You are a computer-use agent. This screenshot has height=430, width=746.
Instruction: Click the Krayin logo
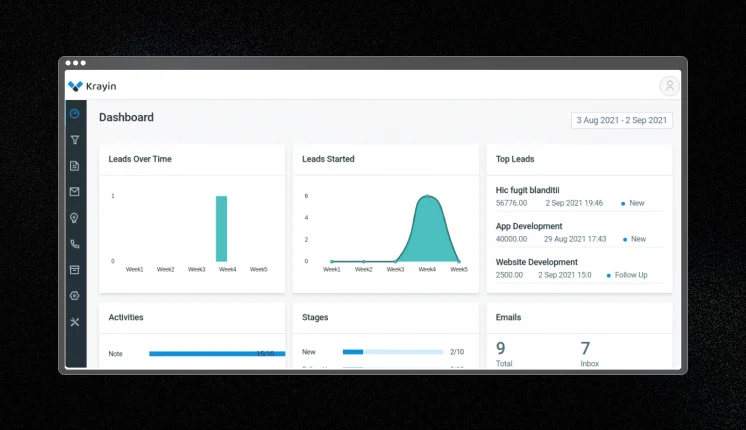(92, 86)
